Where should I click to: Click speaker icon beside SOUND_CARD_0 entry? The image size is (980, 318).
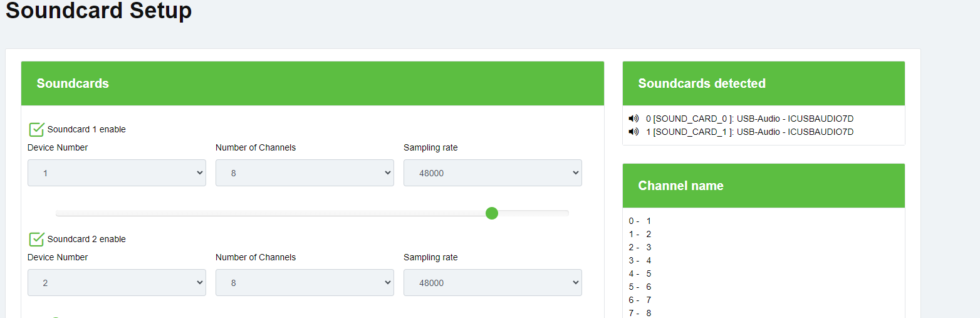633,119
